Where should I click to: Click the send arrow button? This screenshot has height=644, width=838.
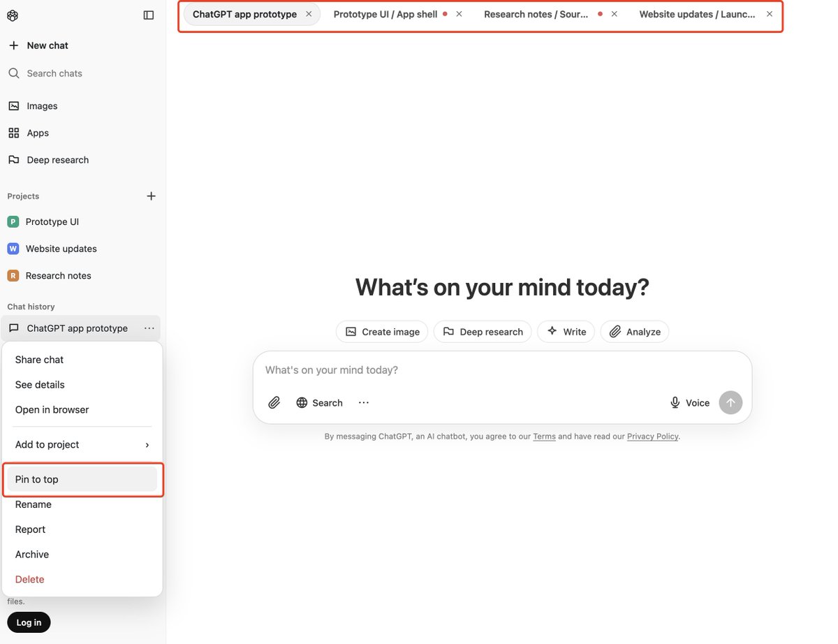[730, 402]
